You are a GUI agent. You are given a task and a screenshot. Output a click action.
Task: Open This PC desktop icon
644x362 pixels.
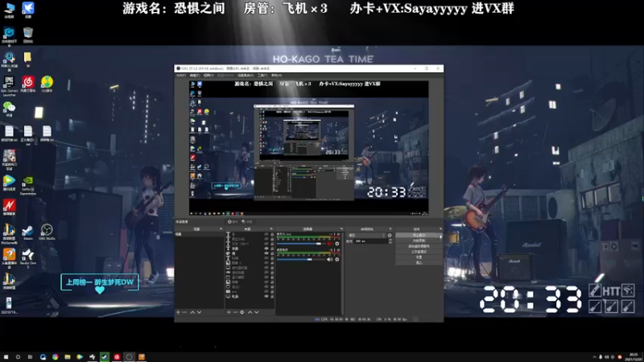[x=9, y=9]
